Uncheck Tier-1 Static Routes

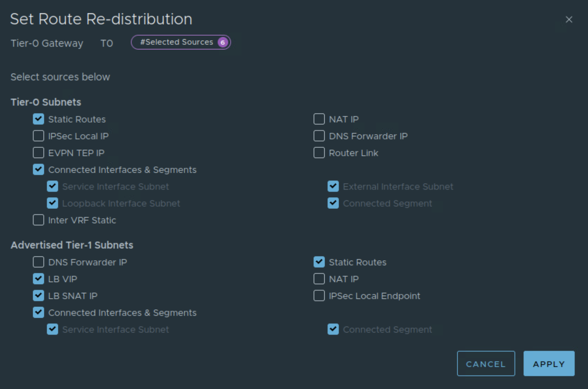(319, 262)
